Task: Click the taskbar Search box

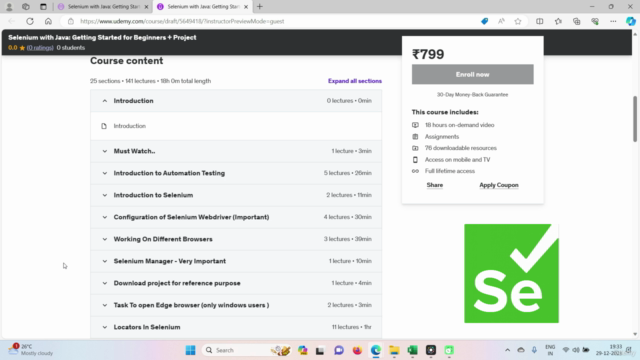Action: tap(246, 350)
